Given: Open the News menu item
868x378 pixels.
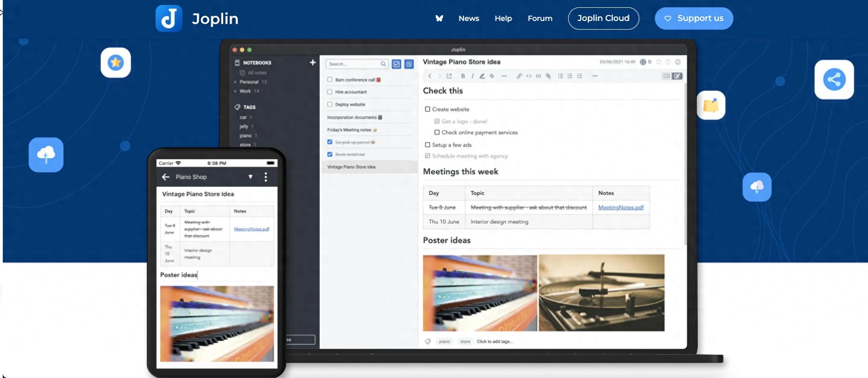Looking at the screenshot, I should [x=469, y=18].
